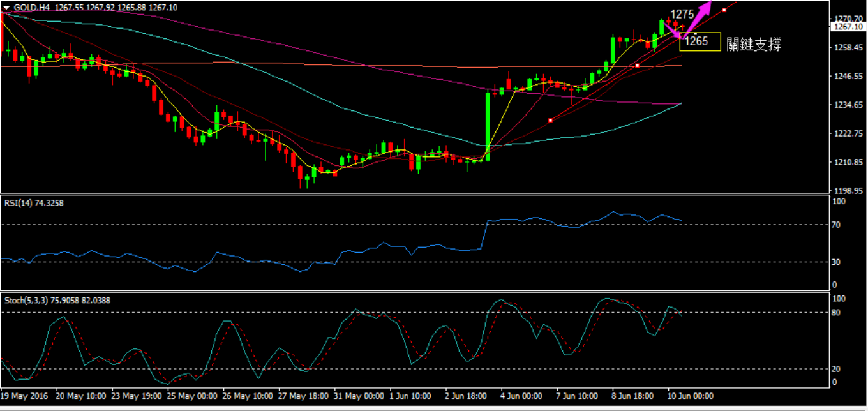Select the RSI(14) 74.3258 indicator label

click(34, 203)
